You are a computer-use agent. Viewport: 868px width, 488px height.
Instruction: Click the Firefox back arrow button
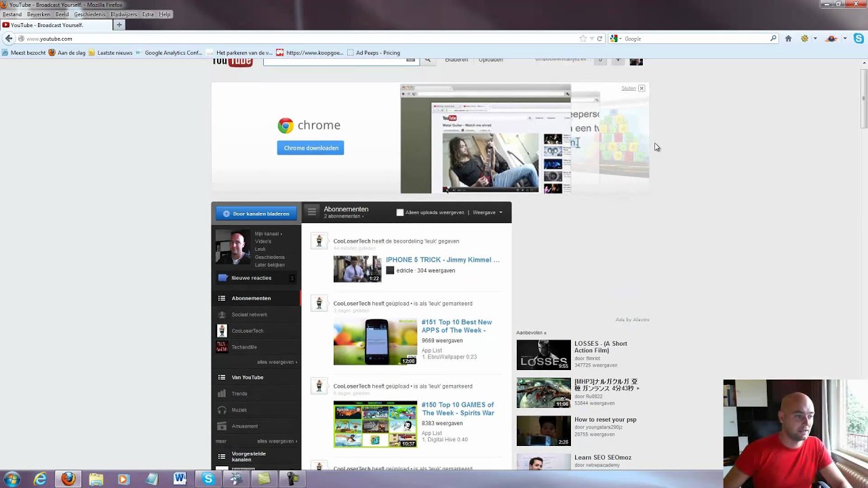point(9,39)
